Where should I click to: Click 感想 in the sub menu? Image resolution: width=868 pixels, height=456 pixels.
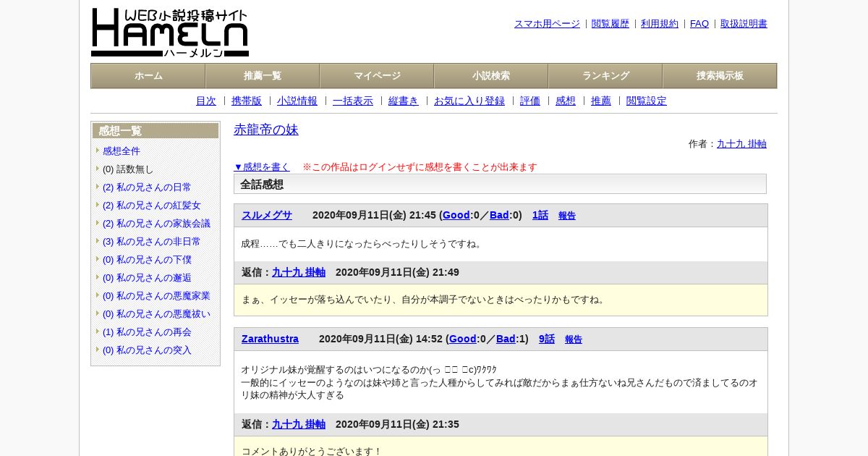tap(566, 101)
